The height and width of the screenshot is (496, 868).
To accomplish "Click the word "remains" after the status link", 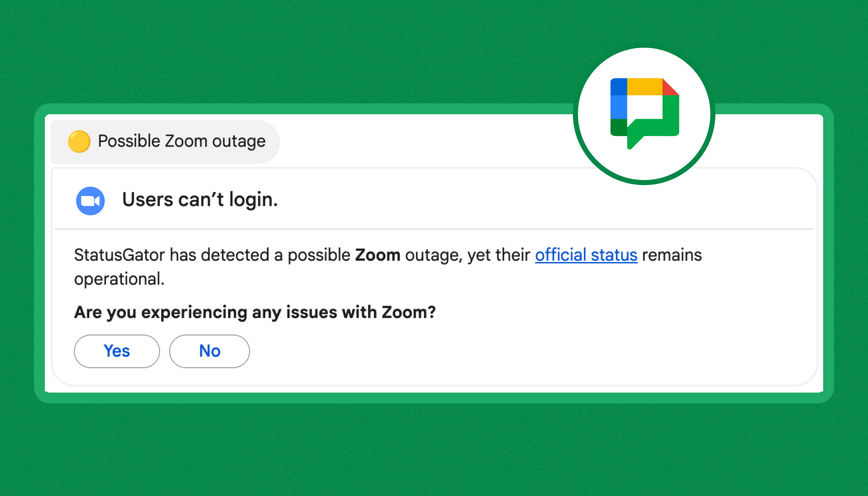I will 671,255.
